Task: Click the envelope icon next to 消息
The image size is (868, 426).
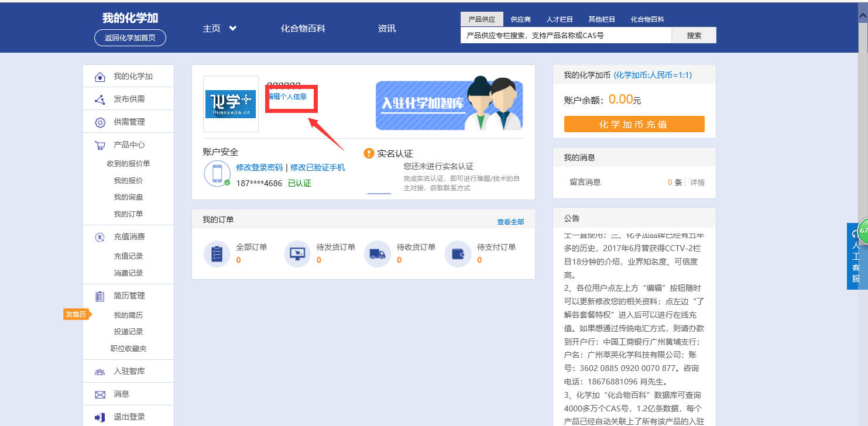Action: pos(100,394)
